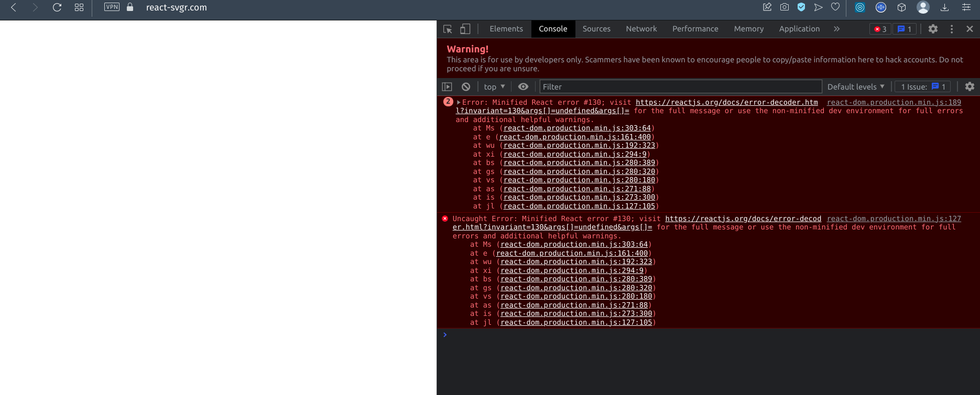Open the send flow arrow icon

tap(818, 7)
